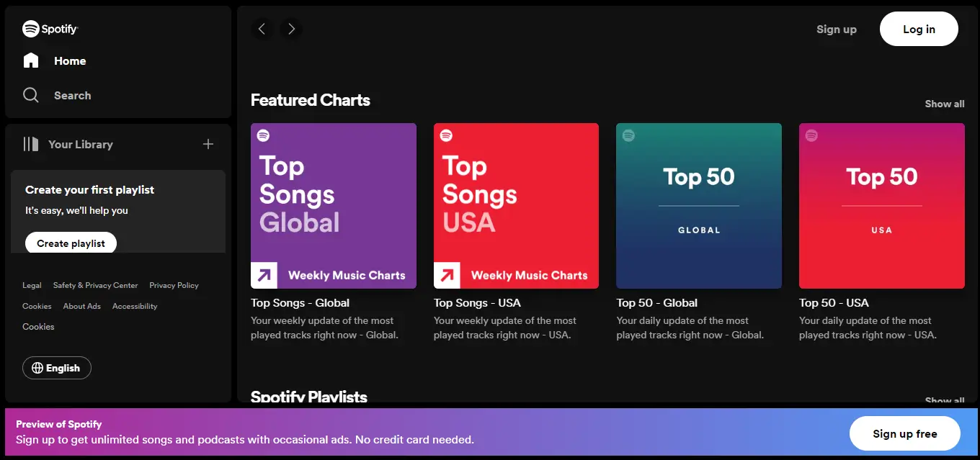Open the About Ads link
This screenshot has height=460, width=980.
[x=82, y=306]
